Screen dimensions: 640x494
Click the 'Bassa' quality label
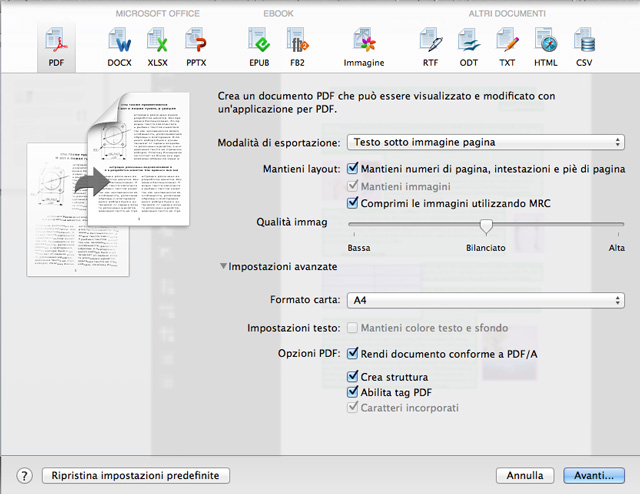point(359,248)
